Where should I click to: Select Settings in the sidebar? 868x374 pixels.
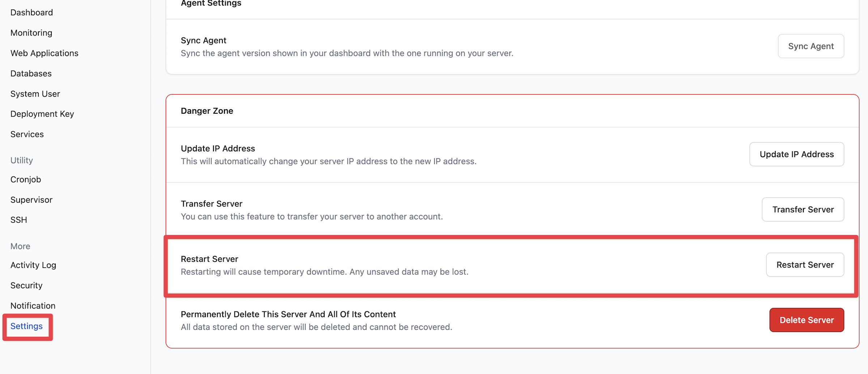point(26,326)
